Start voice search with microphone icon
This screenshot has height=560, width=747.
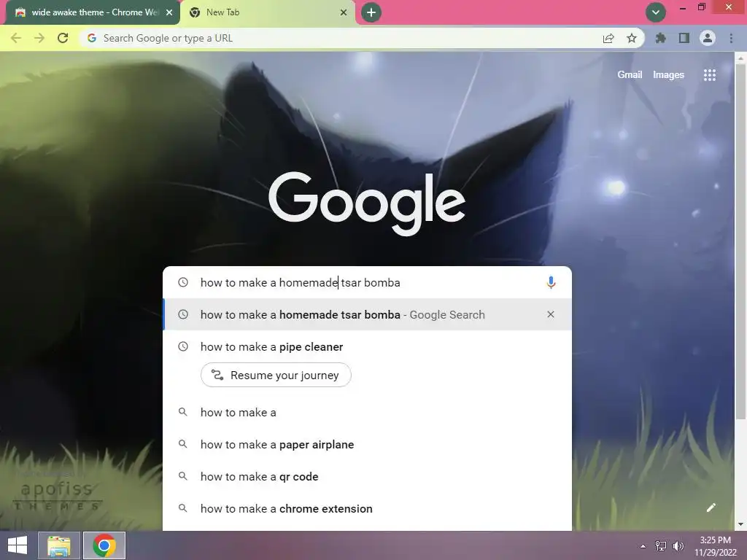pyautogui.click(x=551, y=282)
